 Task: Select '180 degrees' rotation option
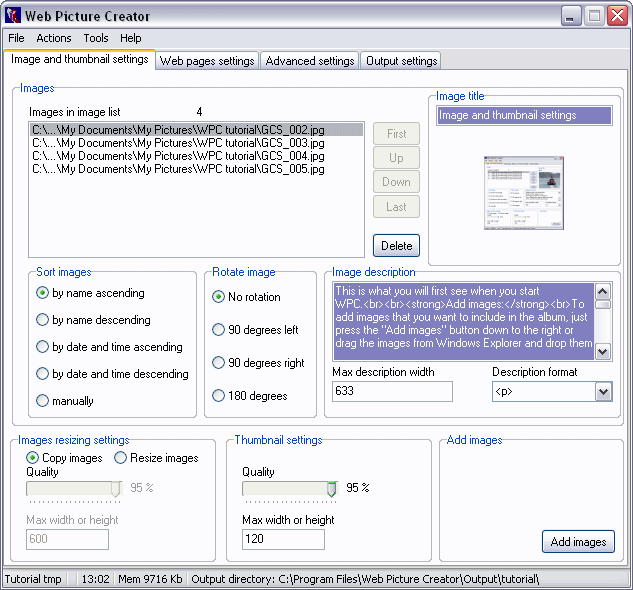[219, 396]
